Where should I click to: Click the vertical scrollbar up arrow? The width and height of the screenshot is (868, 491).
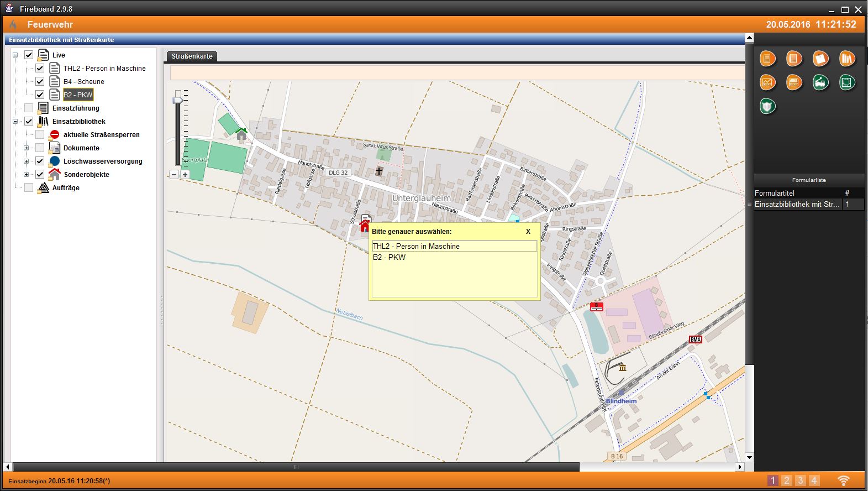click(x=749, y=38)
